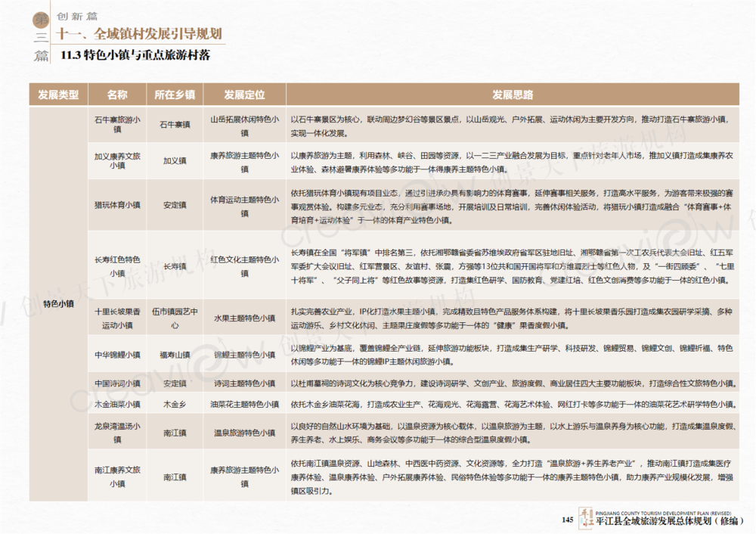Select the 石牛寨旅游小镇 name cell
Viewport: 756px width, 534px height.
click(x=117, y=126)
